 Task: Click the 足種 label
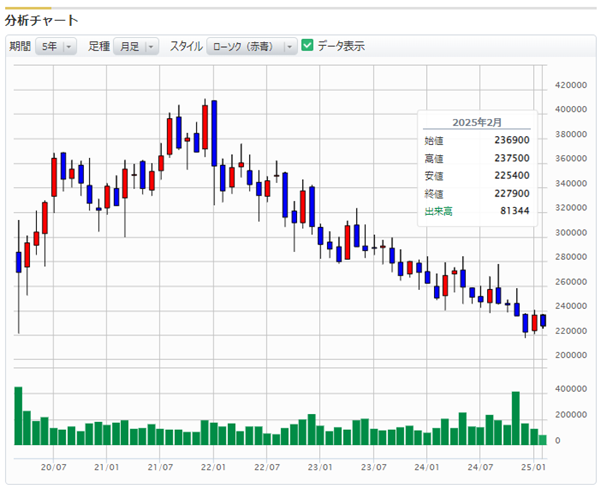99,46
